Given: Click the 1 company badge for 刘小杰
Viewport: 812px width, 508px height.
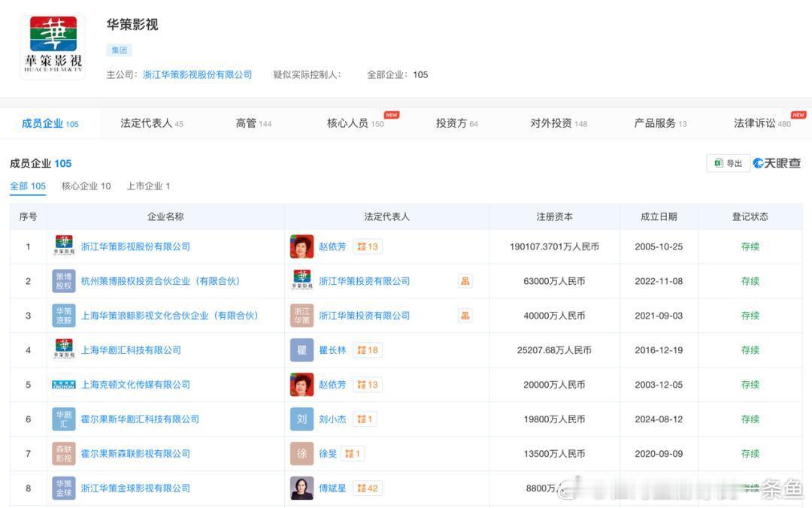Looking at the screenshot, I should pos(365,419).
